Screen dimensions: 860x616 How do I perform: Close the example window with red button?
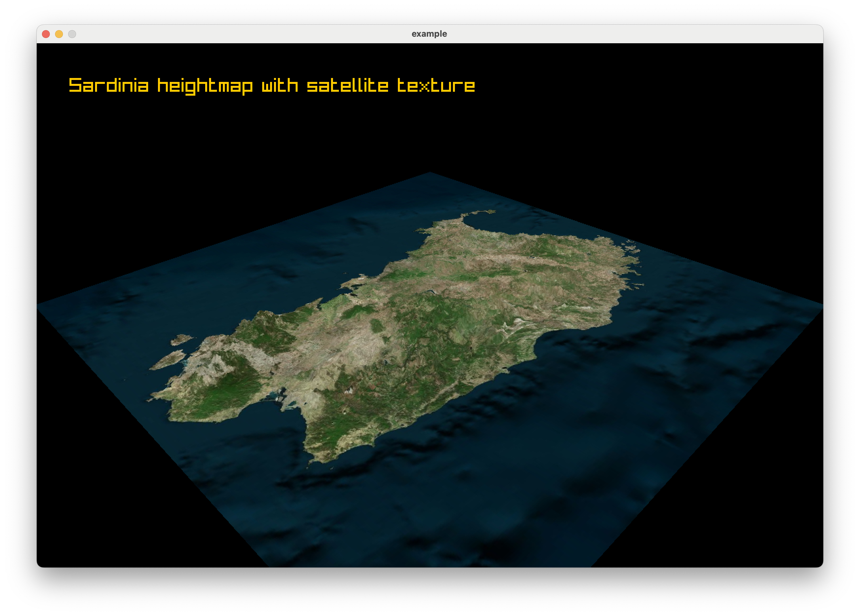pyautogui.click(x=46, y=34)
